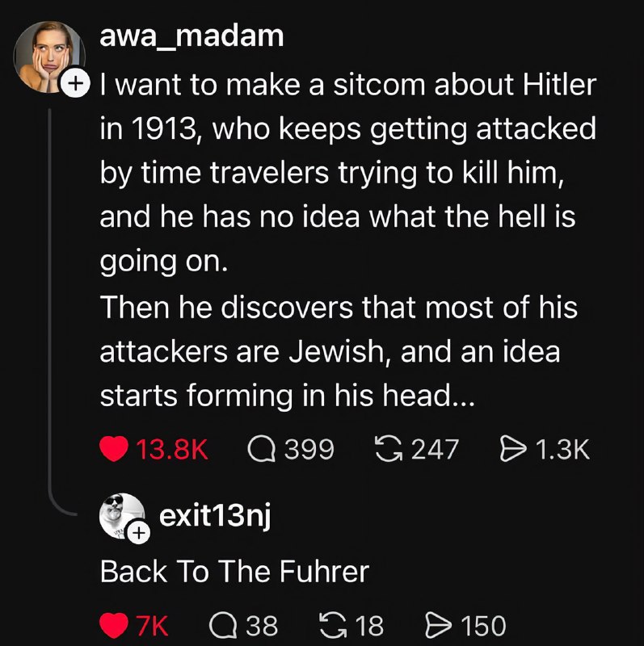Image resolution: width=644 pixels, height=646 pixels.
Task: View the 7K likes on exit13nj reply
Action: pos(152,626)
